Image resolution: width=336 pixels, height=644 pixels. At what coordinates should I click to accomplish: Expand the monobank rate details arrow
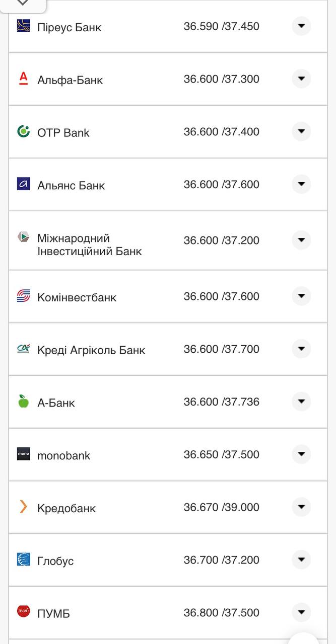(x=301, y=454)
